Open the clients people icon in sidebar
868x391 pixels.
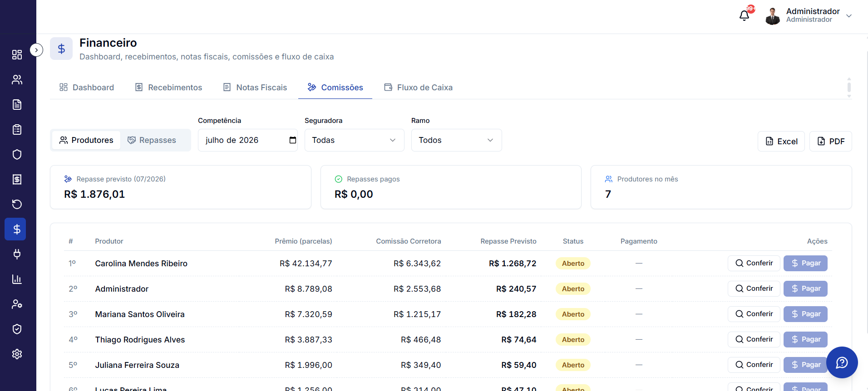(17, 80)
